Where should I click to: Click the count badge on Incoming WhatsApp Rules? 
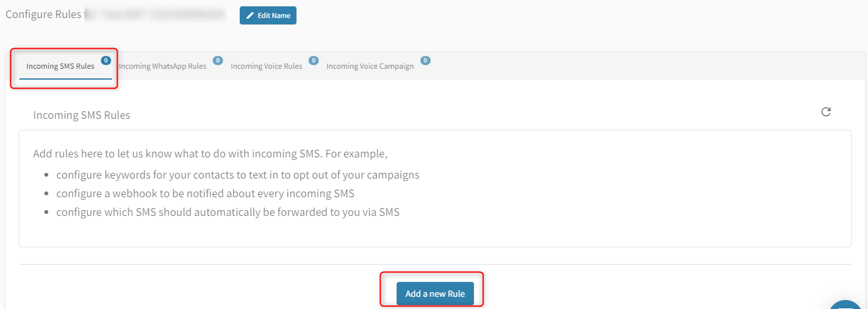coord(218,60)
